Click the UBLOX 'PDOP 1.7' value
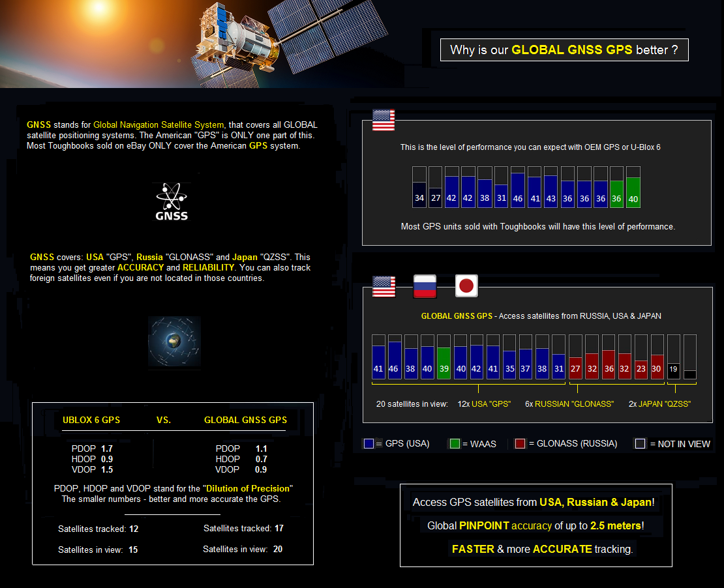 click(93, 448)
